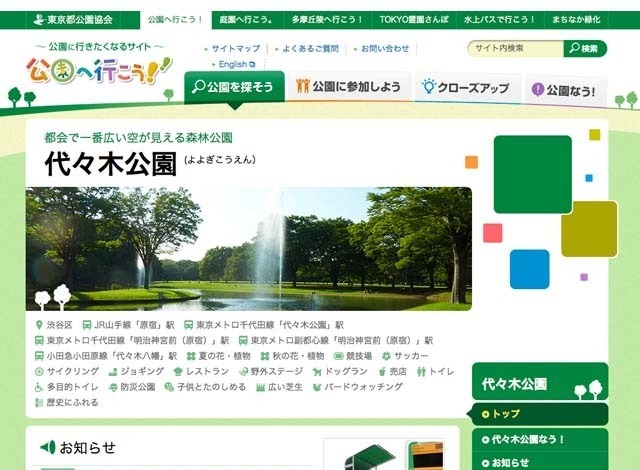Open the 代々木公園 sidebar header
The width and height of the screenshot is (640, 470).
pyautogui.click(x=540, y=382)
